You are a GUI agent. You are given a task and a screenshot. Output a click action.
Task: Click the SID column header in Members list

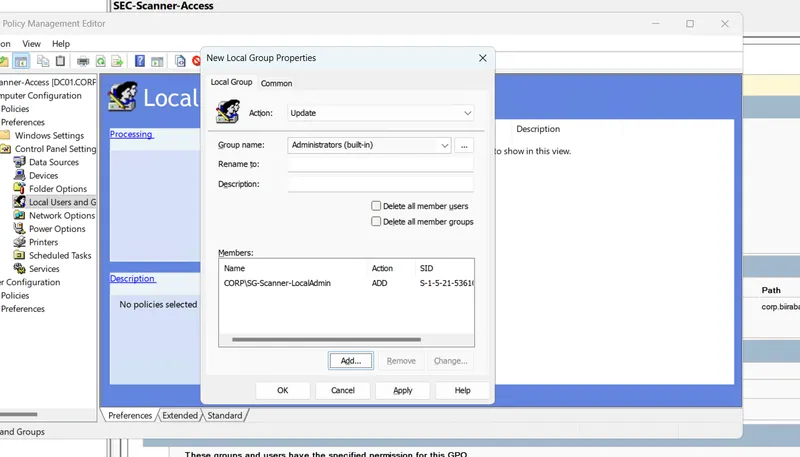(444, 268)
